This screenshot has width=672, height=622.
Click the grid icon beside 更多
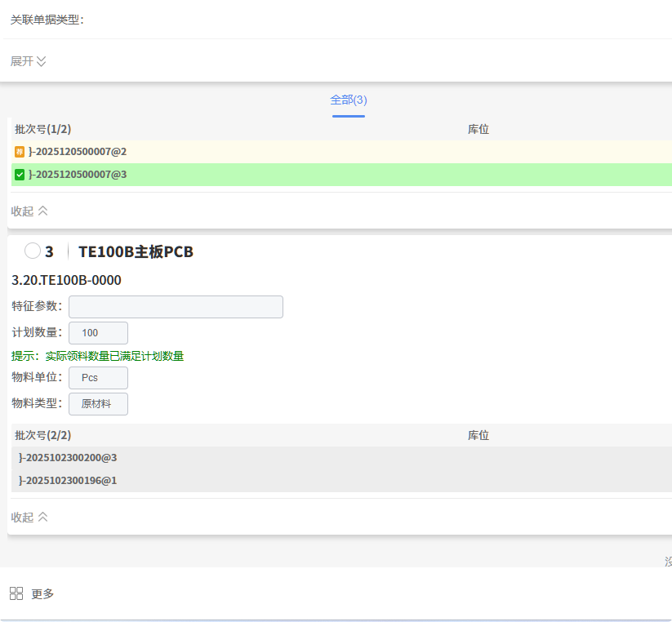[16, 593]
